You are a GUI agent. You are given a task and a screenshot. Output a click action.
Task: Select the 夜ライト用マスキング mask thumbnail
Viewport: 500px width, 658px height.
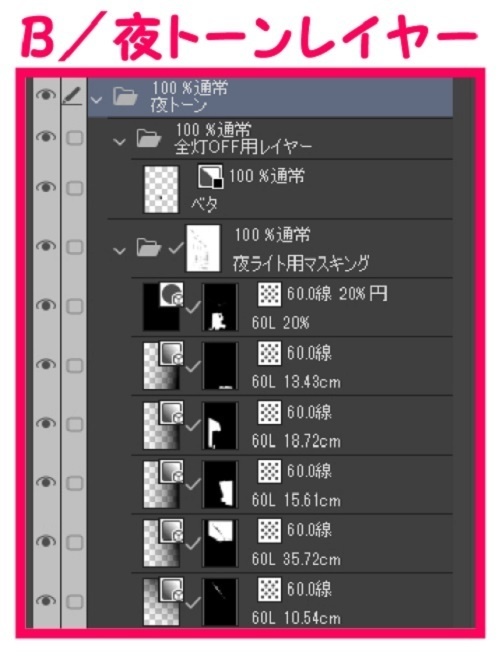pyautogui.click(x=203, y=248)
